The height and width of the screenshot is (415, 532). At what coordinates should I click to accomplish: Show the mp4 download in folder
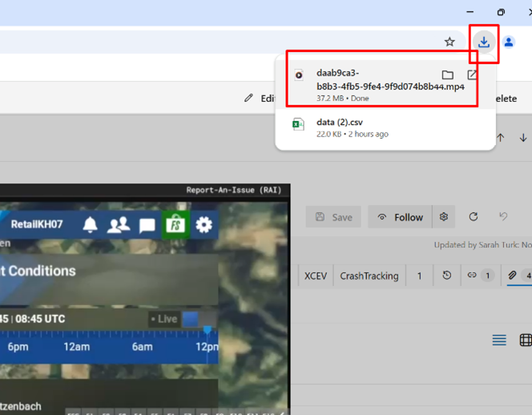click(x=447, y=75)
